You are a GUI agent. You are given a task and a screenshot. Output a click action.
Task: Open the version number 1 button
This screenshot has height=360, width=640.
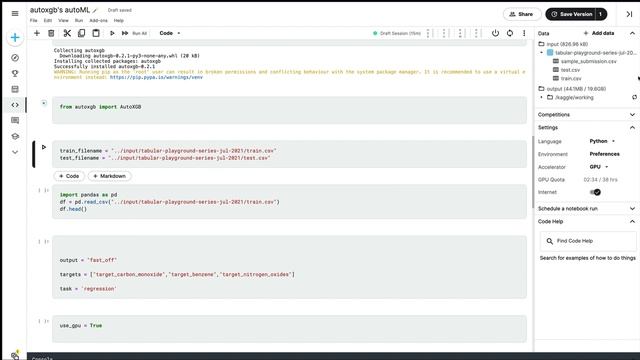601,14
